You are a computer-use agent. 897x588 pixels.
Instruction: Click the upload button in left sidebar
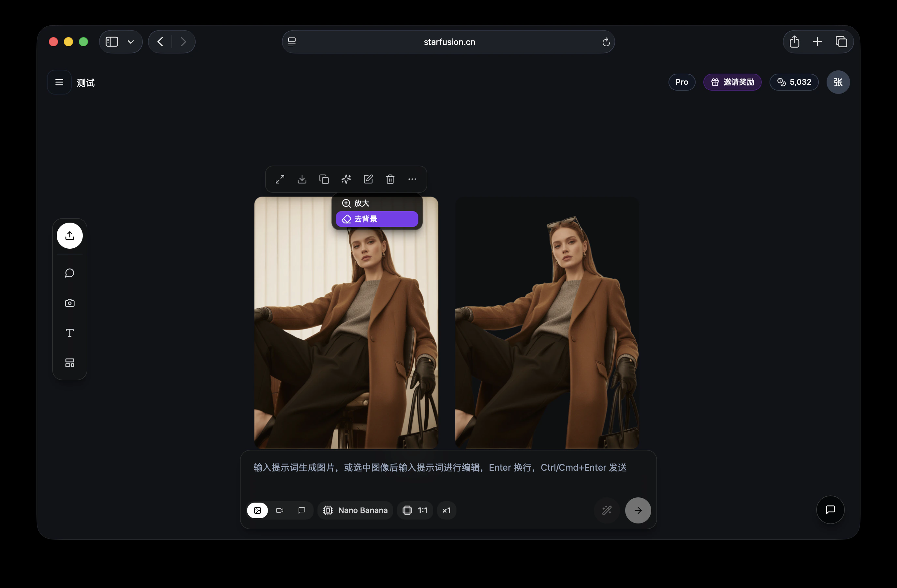click(70, 236)
